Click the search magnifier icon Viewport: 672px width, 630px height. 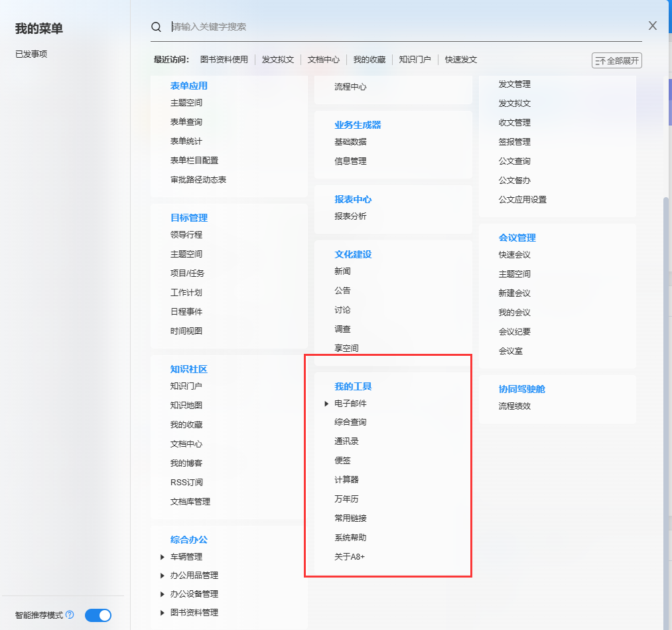click(157, 27)
